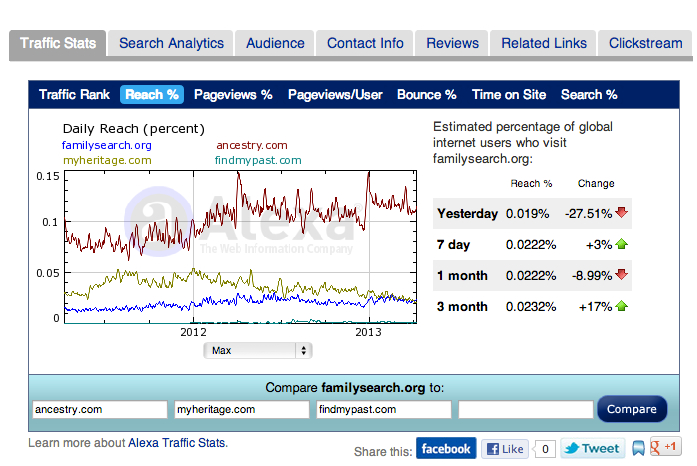The image size is (697, 466).
Task: Show the Time on Site chart
Action: point(509,95)
